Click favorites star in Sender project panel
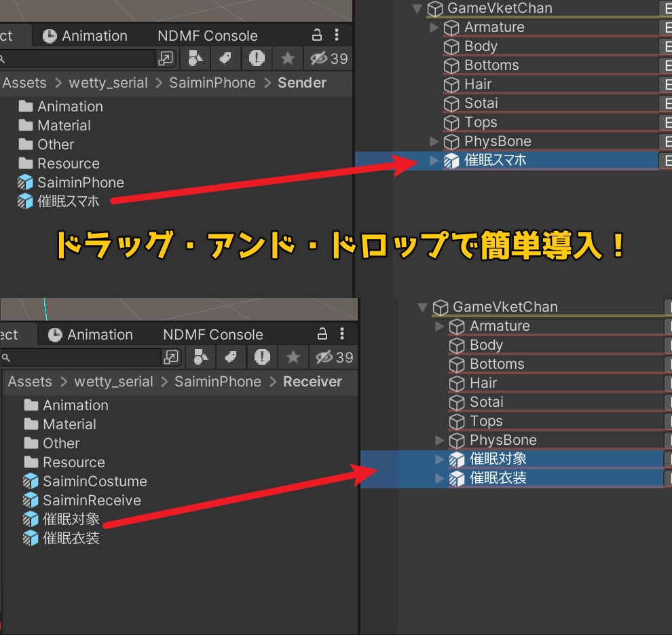The height and width of the screenshot is (635, 672). (288, 58)
